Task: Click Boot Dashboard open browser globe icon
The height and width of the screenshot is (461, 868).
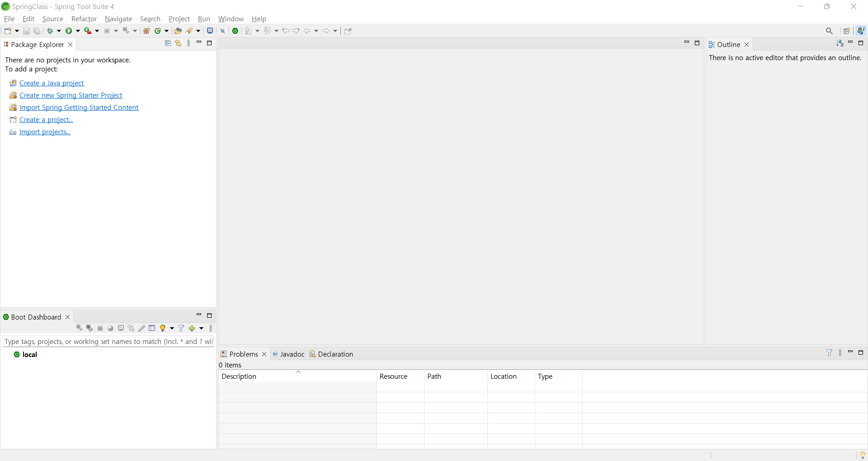Action: coord(110,328)
